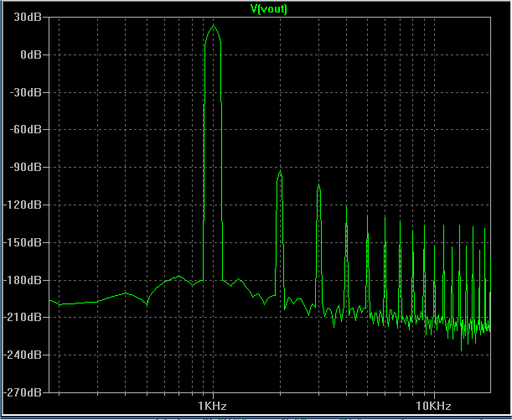Viewport: 512px width, 420px height.
Task: Click the -120dB axis label
Action: 22,205
